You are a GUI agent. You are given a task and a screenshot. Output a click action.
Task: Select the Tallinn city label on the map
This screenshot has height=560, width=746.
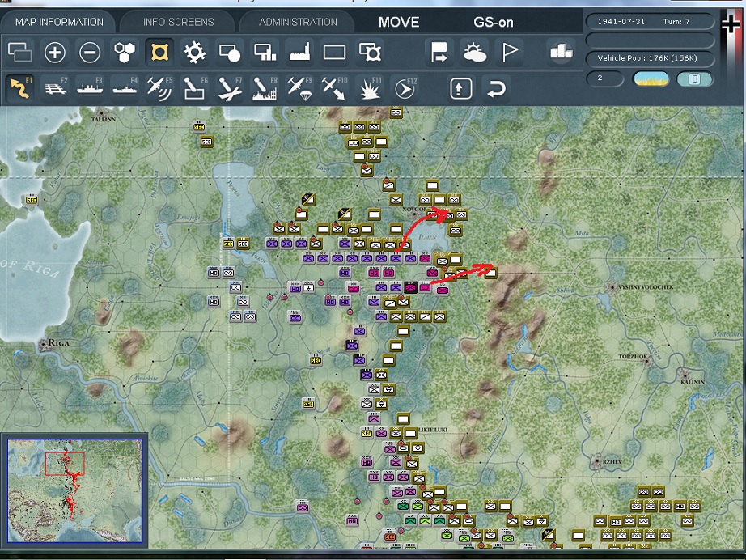(103, 119)
